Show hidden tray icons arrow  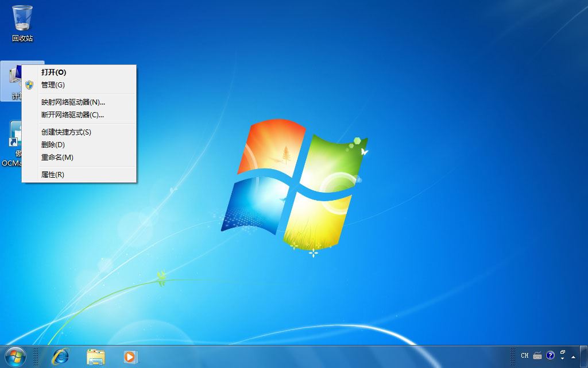tap(574, 356)
